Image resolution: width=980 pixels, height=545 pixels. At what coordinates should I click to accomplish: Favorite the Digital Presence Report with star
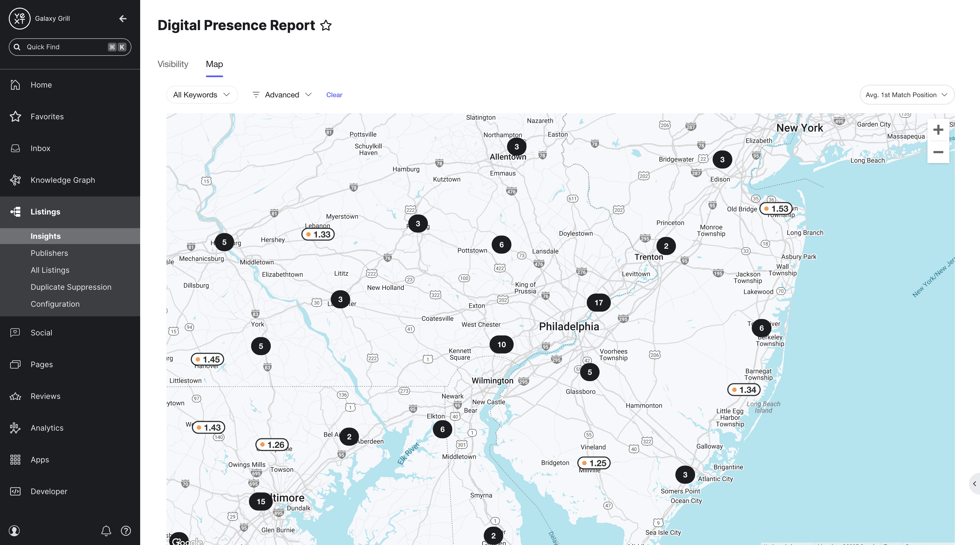tap(326, 25)
